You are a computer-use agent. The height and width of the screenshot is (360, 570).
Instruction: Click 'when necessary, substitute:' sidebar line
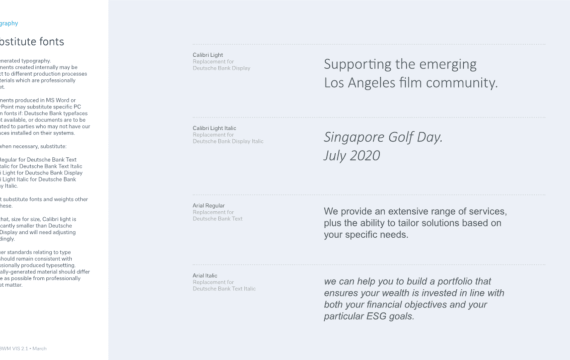pyautogui.click(x=33, y=146)
